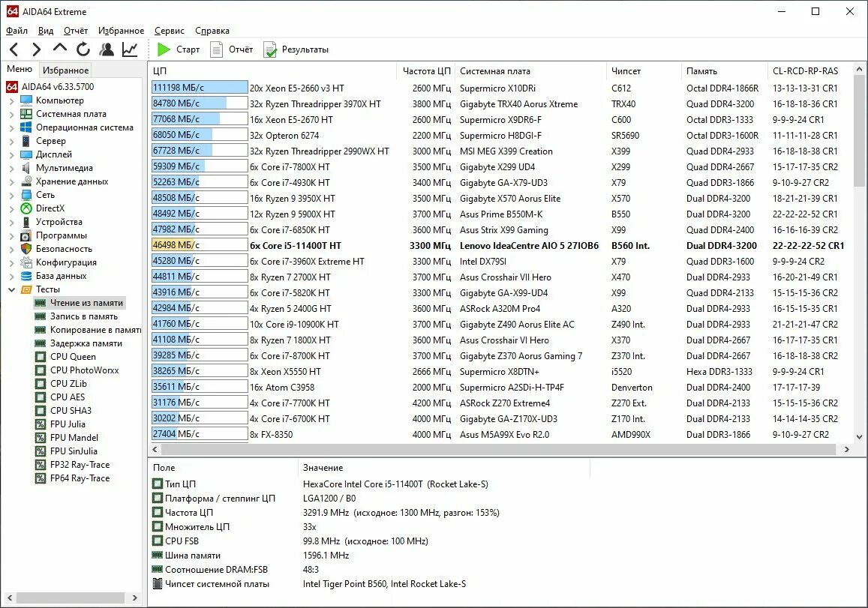Go forward with the right arrow toolbar icon
This screenshot has width=868, height=608.
point(37,49)
